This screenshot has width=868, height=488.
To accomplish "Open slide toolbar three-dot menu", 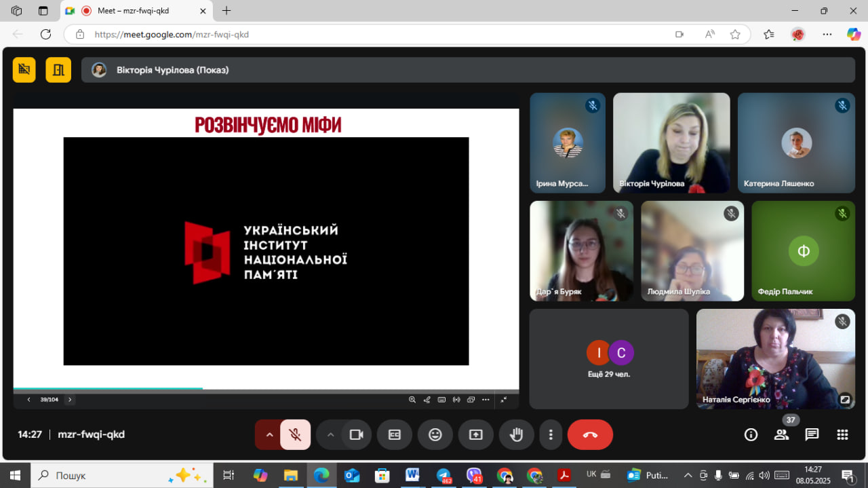I will click(x=486, y=400).
